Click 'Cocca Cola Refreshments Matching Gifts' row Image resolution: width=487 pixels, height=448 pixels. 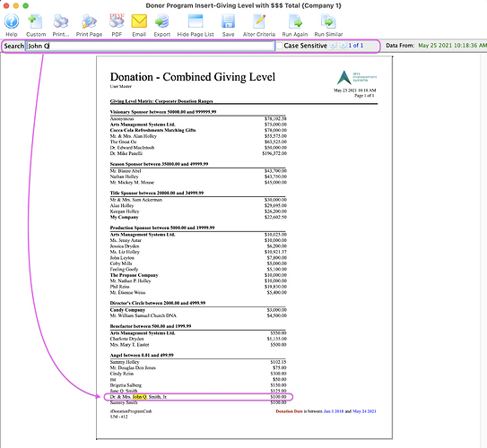[x=198, y=130]
